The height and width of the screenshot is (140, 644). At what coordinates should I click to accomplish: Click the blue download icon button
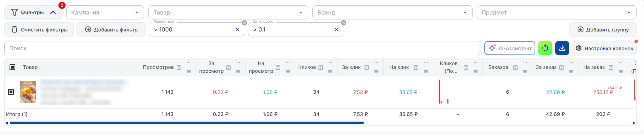point(562,48)
